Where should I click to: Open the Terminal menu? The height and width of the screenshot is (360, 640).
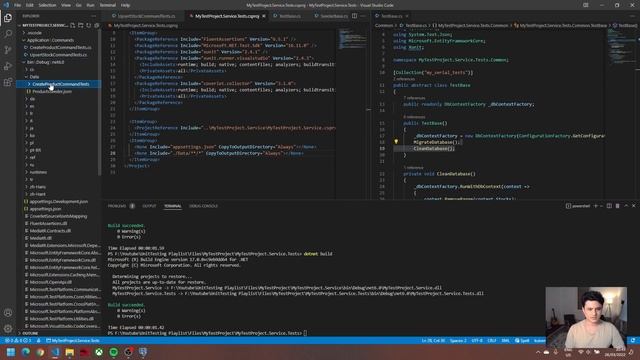108,5
